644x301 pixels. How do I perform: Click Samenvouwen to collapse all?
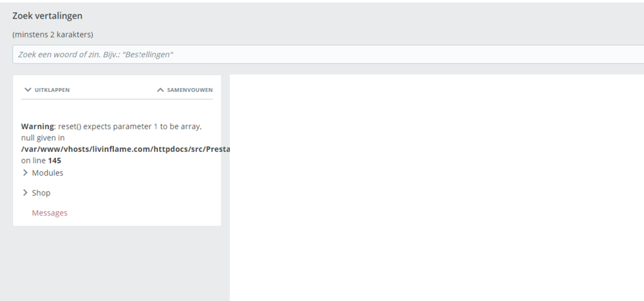pyautogui.click(x=185, y=90)
